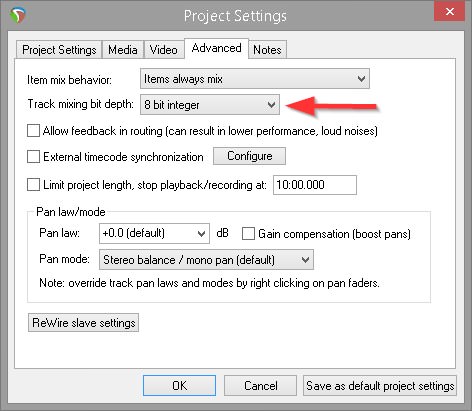Close the Project Settings dialog
The image size is (472, 411).
coord(449,12)
